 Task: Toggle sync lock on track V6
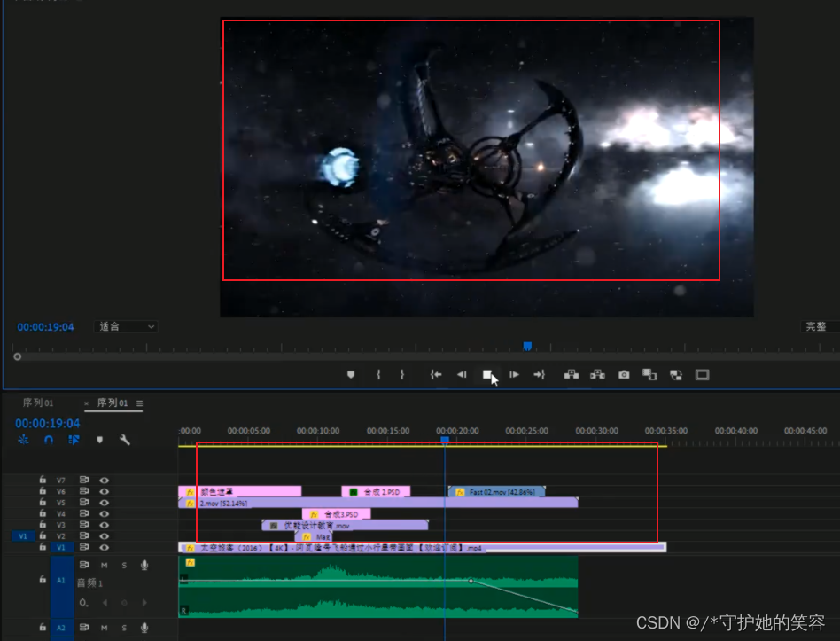click(x=84, y=491)
